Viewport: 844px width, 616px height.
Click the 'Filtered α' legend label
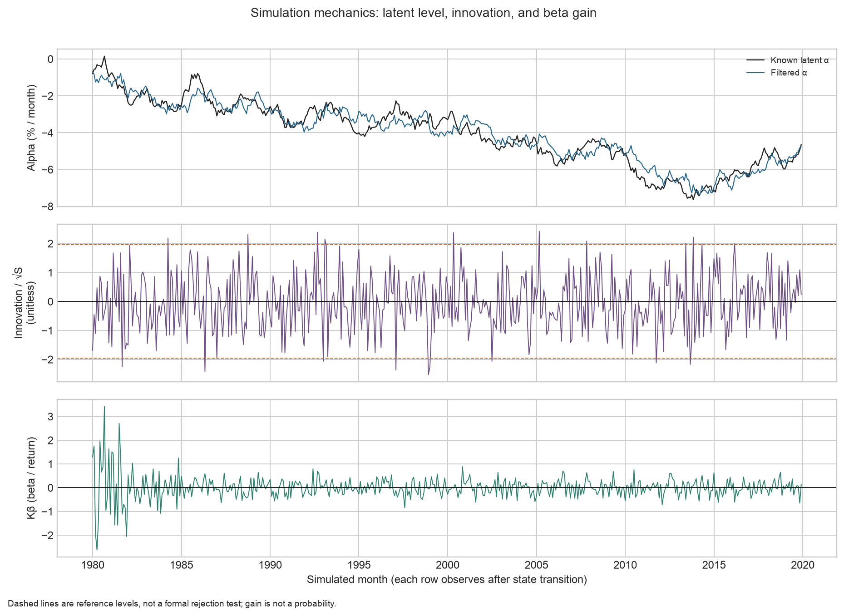(x=789, y=73)
